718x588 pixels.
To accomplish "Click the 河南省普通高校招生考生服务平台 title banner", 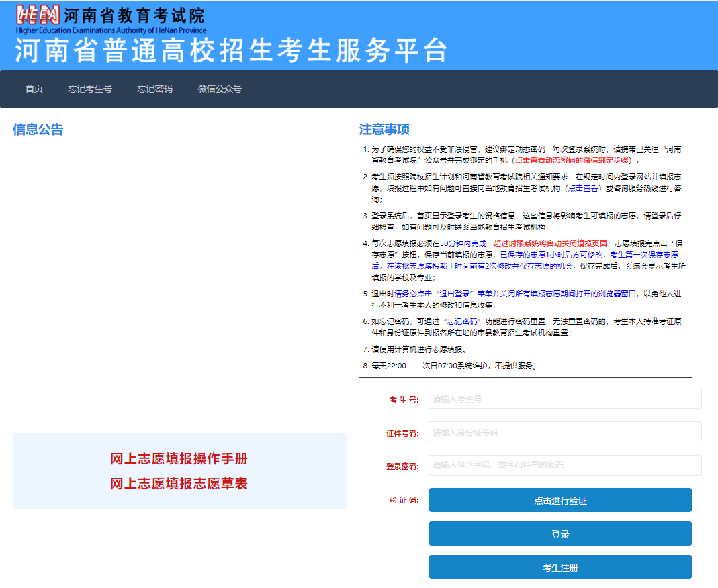I will 231,51.
